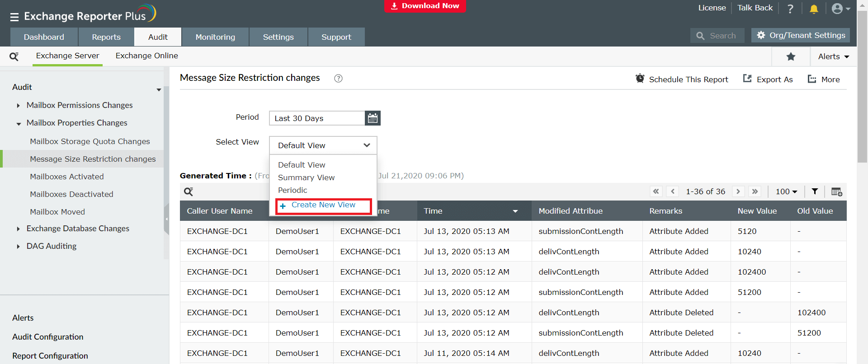Open Report Configuration

(50, 356)
